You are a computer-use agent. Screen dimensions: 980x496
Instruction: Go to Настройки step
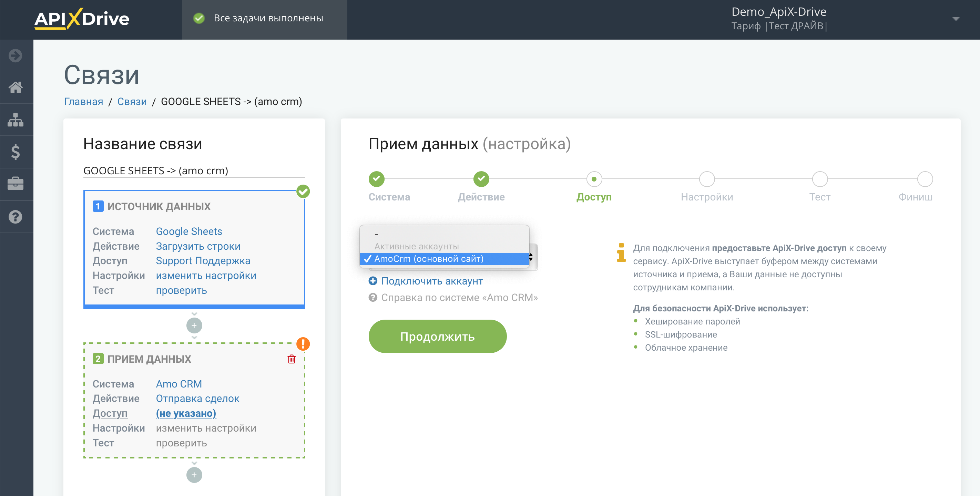(707, 197)
